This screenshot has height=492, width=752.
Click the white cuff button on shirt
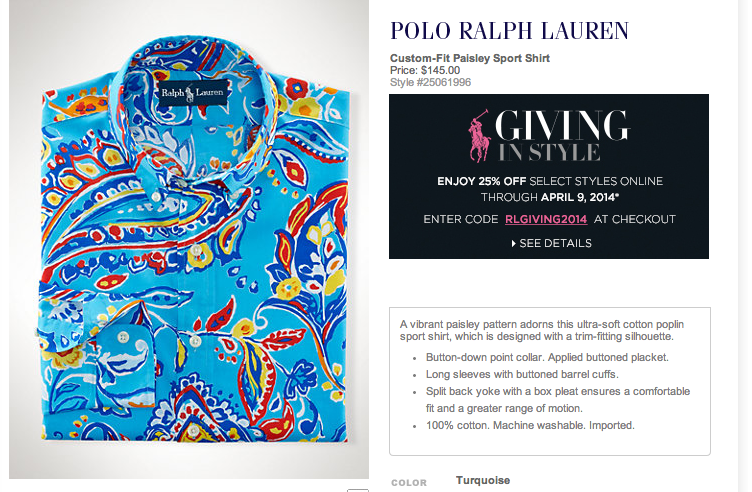(124, 337)
